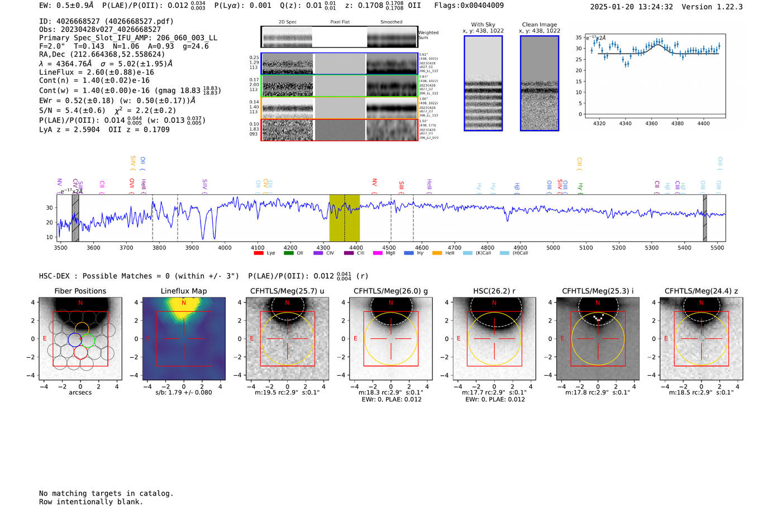
Task: Click the 2D Spec column header
Action: tap(288, 22)
